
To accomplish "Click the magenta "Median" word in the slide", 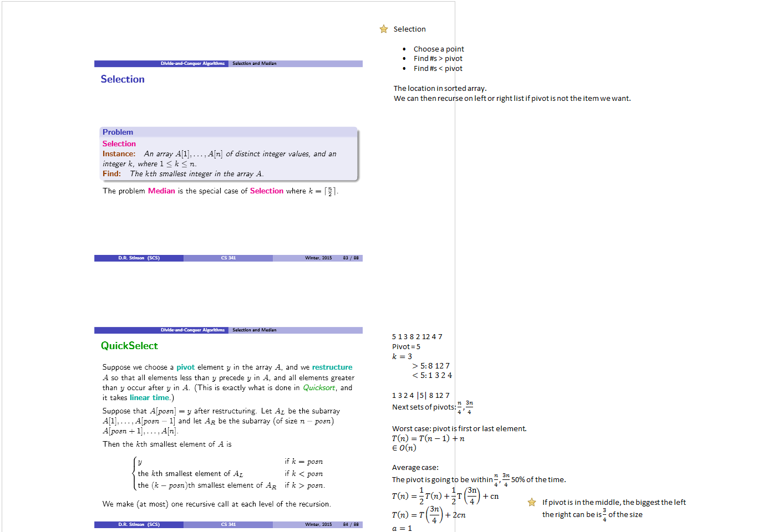I will pos(161,191).
